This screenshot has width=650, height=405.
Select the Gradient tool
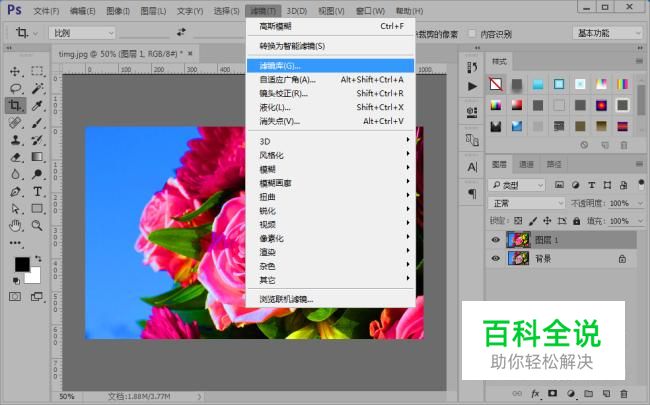point(37,157)
